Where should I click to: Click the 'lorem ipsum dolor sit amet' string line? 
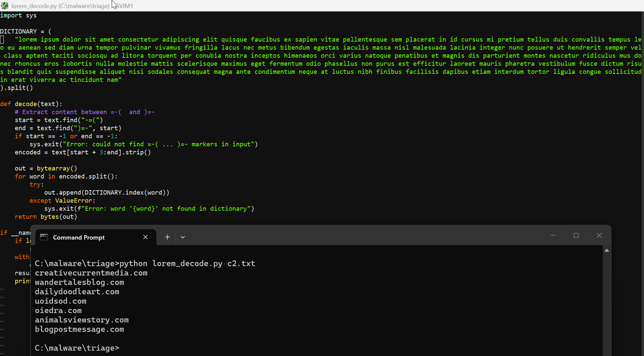tap(328, 40)
